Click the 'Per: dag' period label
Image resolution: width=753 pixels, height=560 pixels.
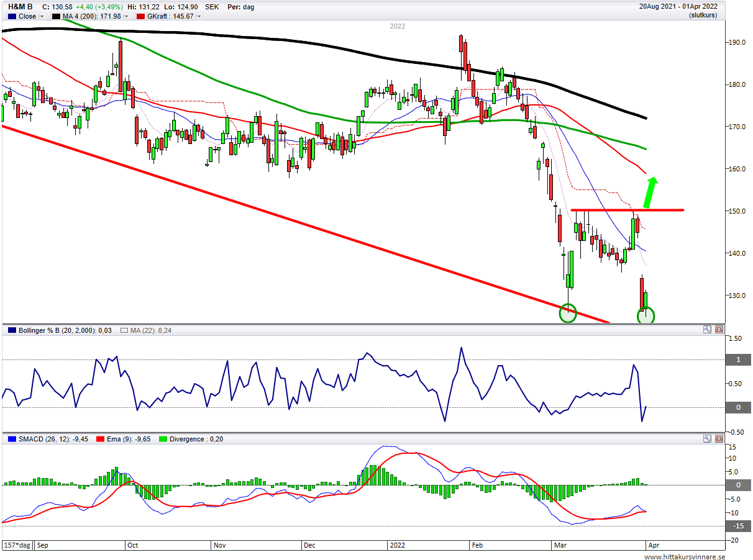pos(240,7)
